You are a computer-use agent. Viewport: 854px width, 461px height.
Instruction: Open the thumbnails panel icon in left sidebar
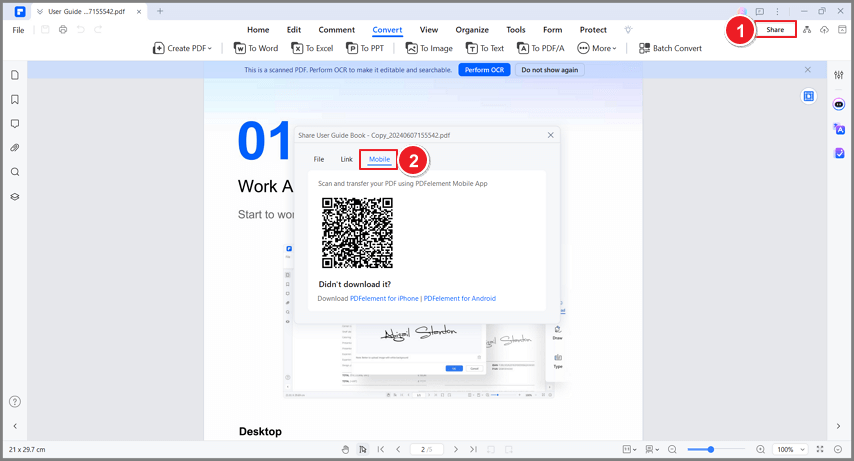point(15,75)
